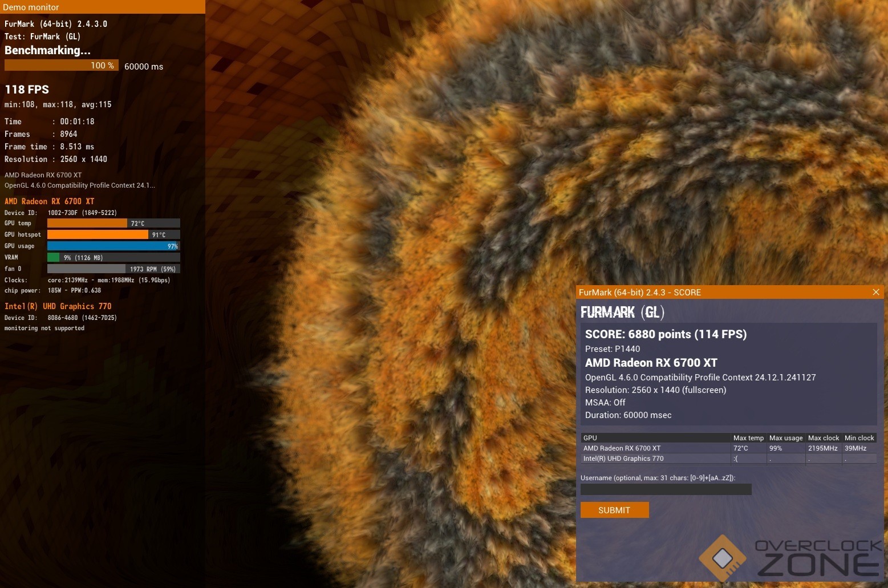The height and width of the screenshot is (588, 888).
Task: Click the "min:108, max:118, avg:115" stats line
Action: [58, 104]
